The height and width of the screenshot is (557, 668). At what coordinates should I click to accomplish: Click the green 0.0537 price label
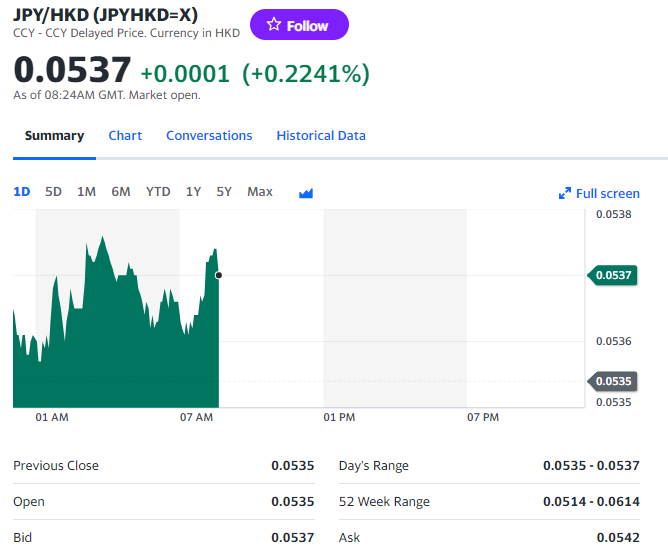(612, 275)
